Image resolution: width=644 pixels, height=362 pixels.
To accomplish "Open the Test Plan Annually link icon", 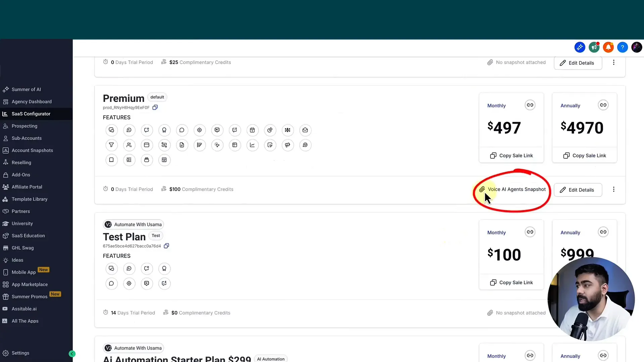I will 603,232.
